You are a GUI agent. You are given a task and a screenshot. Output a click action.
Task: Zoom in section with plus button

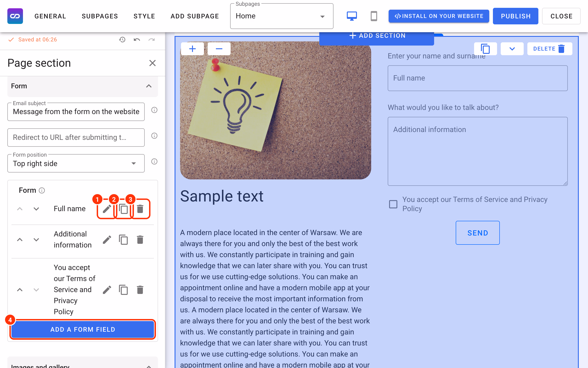(x=192, y=49)
